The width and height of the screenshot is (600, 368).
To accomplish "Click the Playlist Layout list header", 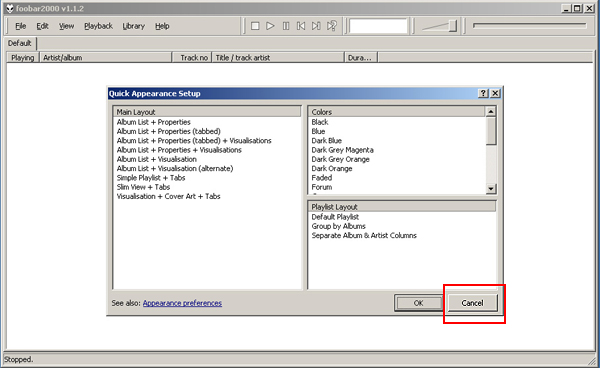I will (x=402, y=207).
